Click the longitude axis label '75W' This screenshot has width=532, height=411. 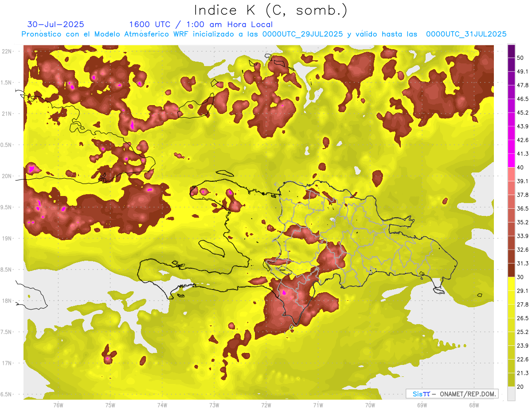pos(110,406)
